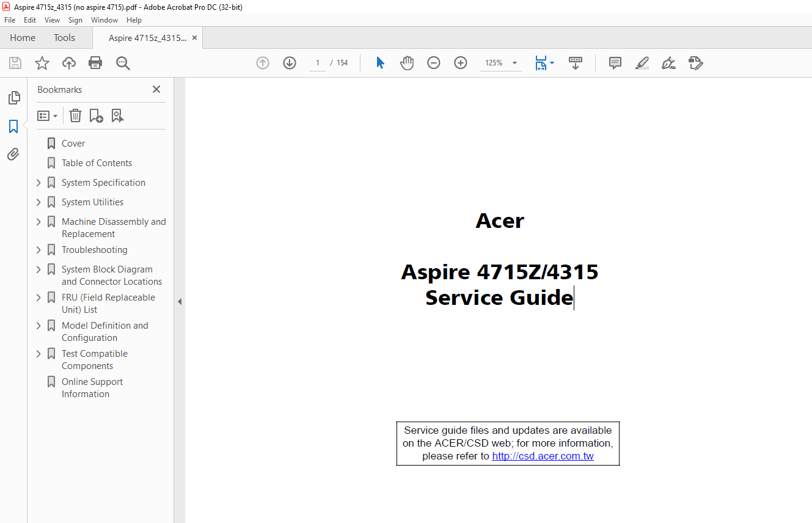Expand Machine Disassembly and Replacement bookmark
The height and width of the screenshot is (523, 812).
[x=38, y=222]
